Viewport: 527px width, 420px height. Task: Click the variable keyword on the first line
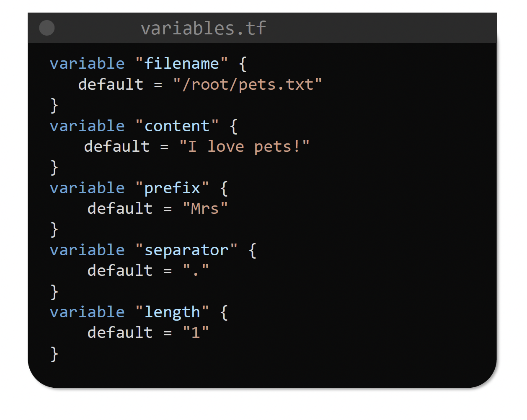click(87, 64)
